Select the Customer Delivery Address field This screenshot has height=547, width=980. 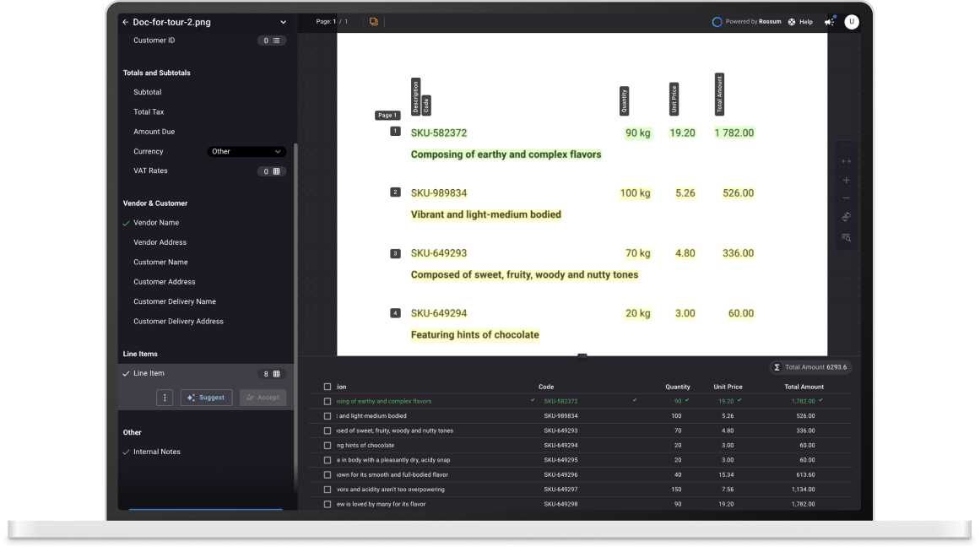178,322
